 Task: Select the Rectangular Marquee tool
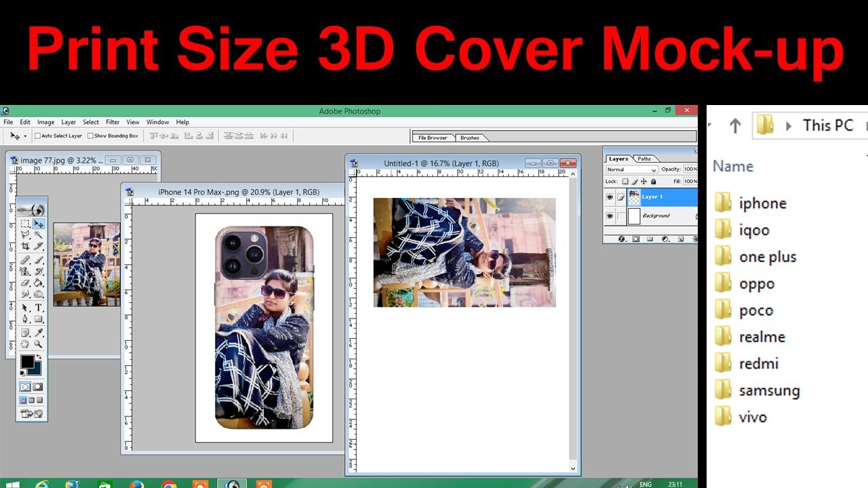point(25,224)
